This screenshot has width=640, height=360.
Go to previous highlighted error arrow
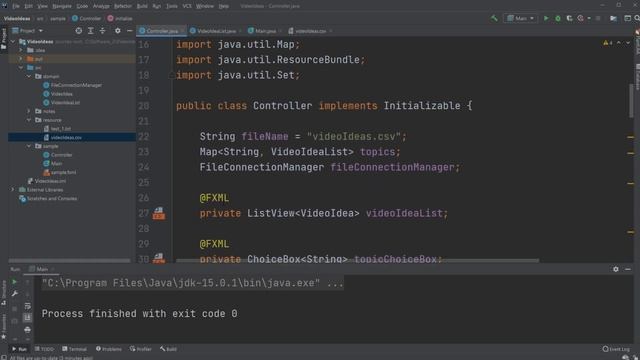pos(619,43)
